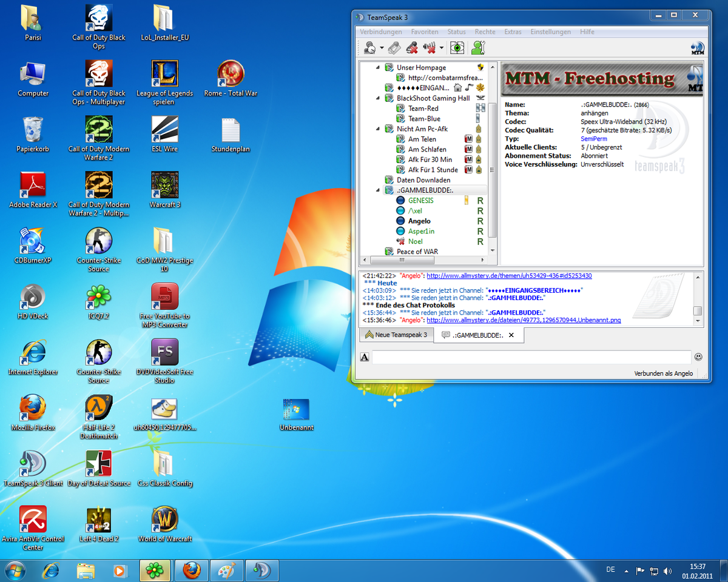This screenshot has height=582, width=728.
Task: Open text formatting A button in chat
Action: (365, 357)
